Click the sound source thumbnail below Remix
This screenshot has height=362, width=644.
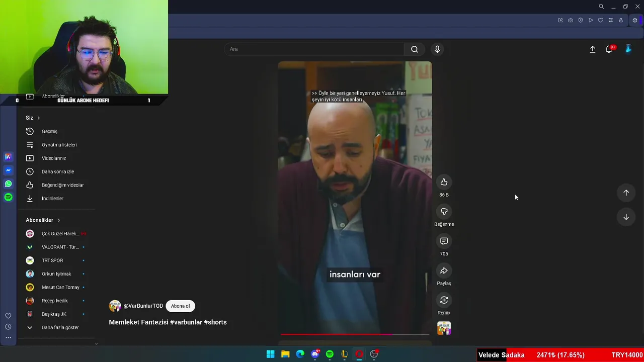[444, 328]
